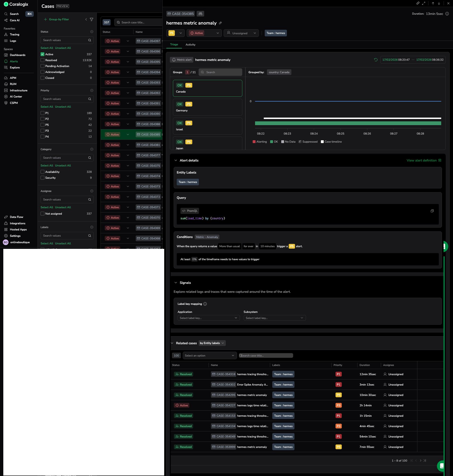Enable the P1 priority checkbox
Viewport: 453px width, 476px height.
pyautogui.click(x=42, y=113)
